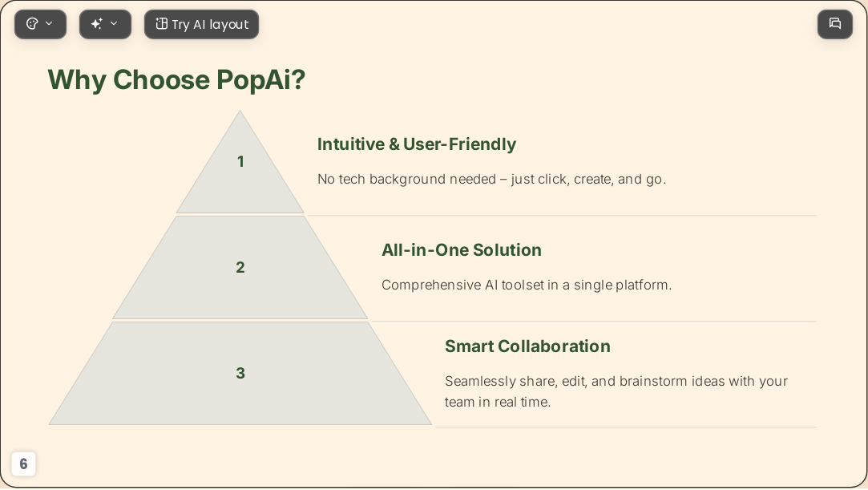Screen dimensions: 868x490
Task: Click the AI sparkle edit icon
Action: (97, 24)
